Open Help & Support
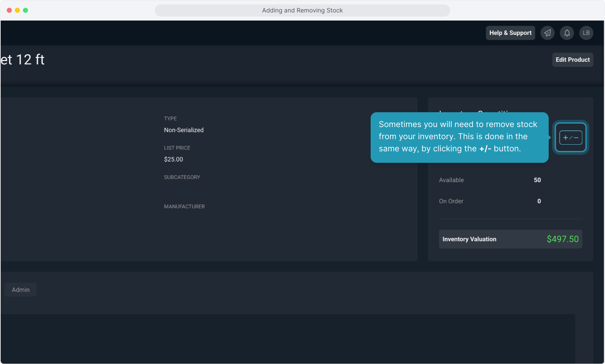Screen dimensions: 605x364 [x=510, y=33]
